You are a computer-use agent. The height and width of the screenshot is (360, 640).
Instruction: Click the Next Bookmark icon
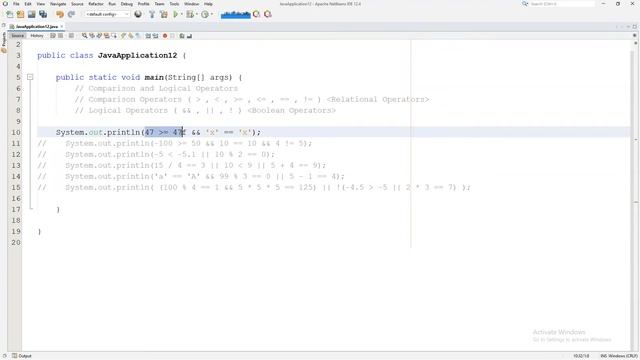pyautogui.click(x=131, y=36)
